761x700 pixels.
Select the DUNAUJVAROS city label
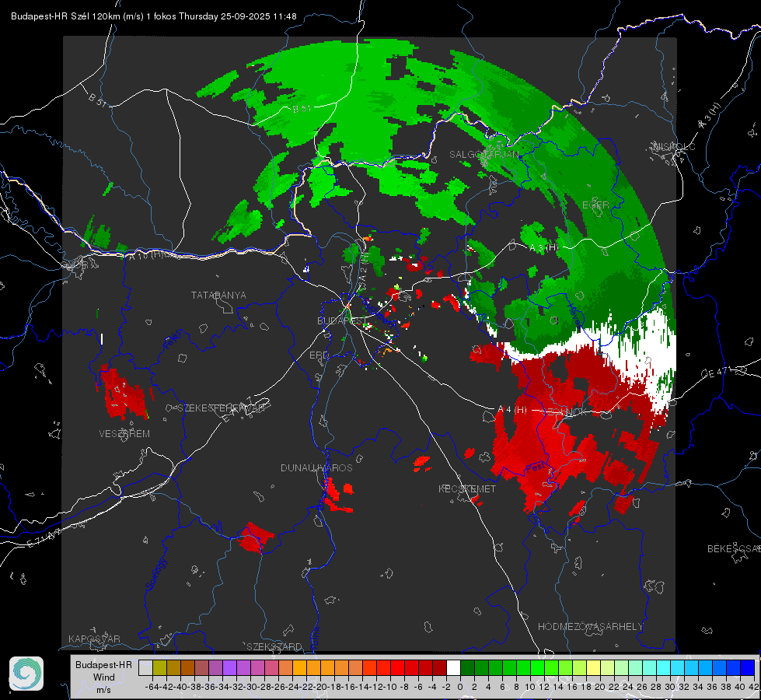pos(316,467)
